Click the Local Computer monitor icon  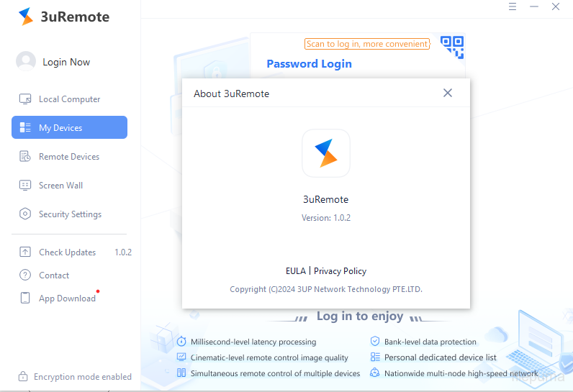pyautogui.click(x=25, y=99)
